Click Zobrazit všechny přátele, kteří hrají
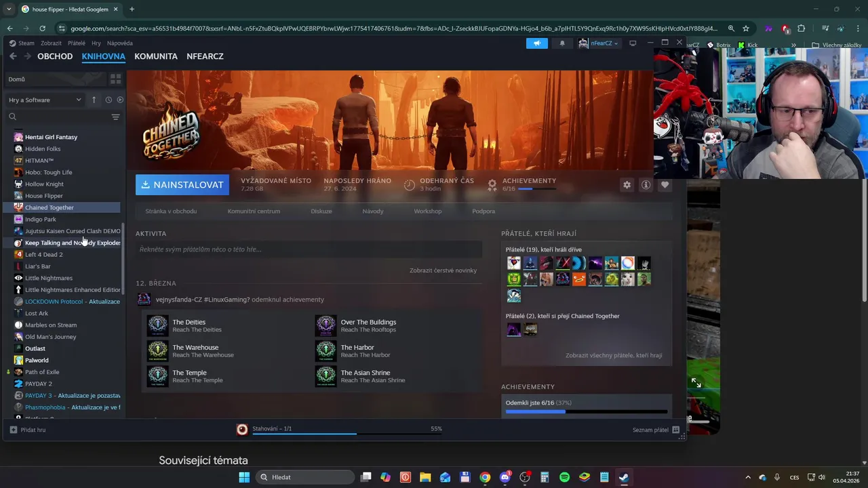The width and height of the screenshot is (868, 488). coord(614,355)
